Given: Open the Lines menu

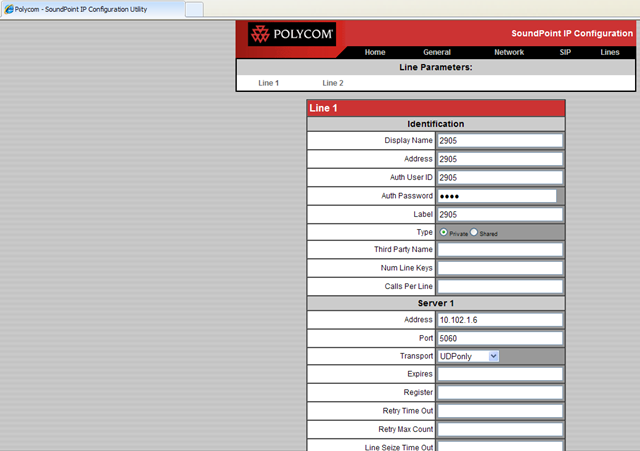Looking at the screenshot, I should coord(610,52).
